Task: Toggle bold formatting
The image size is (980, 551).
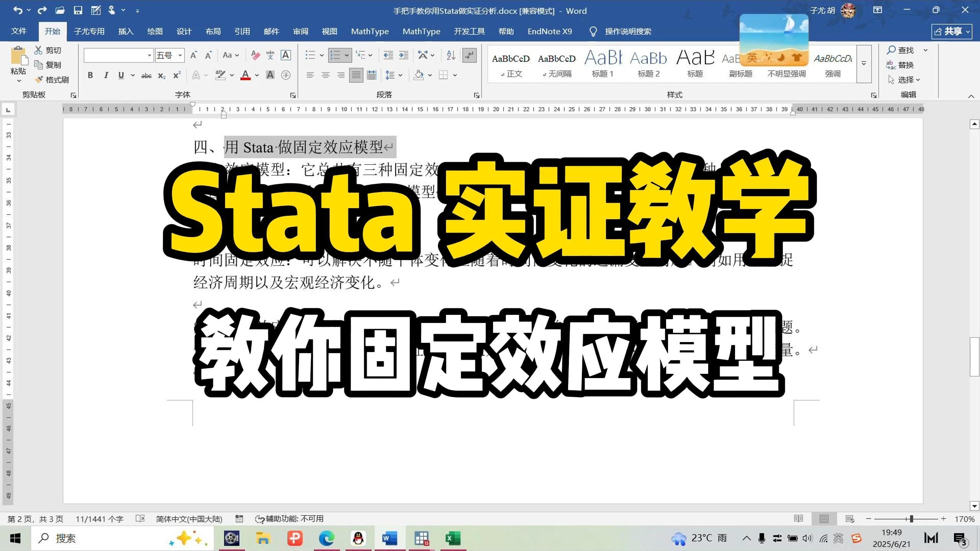Action: (90, 75)
